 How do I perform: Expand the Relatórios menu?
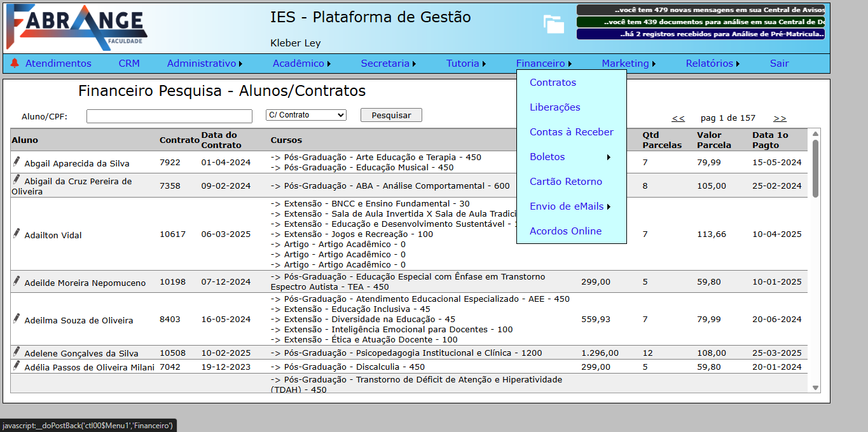[713, 64]
